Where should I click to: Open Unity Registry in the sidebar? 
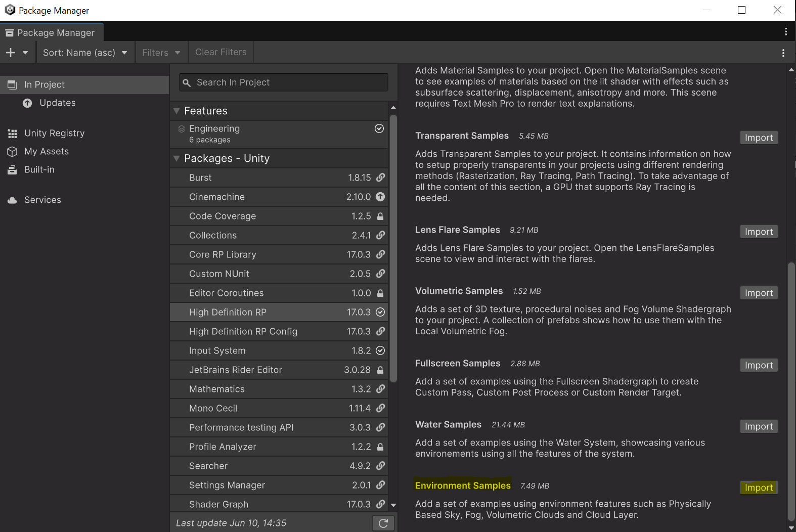pos(84,133)
